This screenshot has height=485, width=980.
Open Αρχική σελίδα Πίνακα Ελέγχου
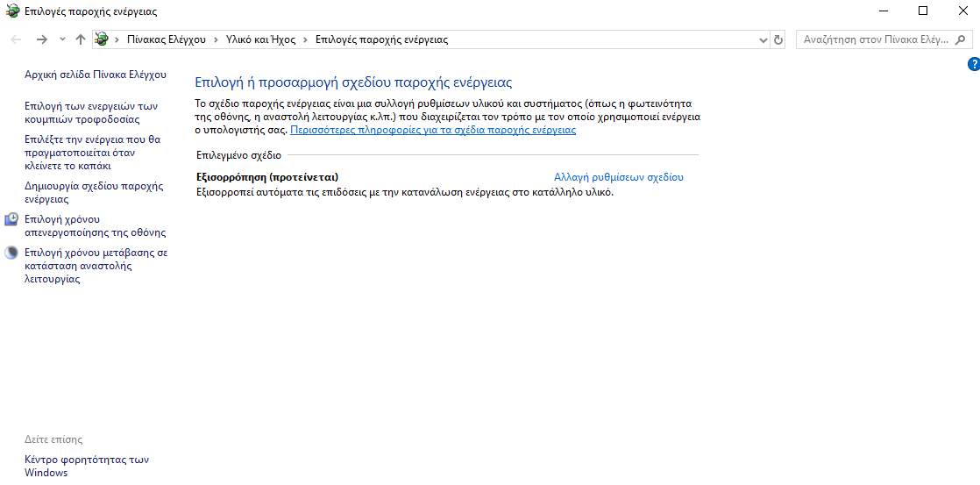96,75
